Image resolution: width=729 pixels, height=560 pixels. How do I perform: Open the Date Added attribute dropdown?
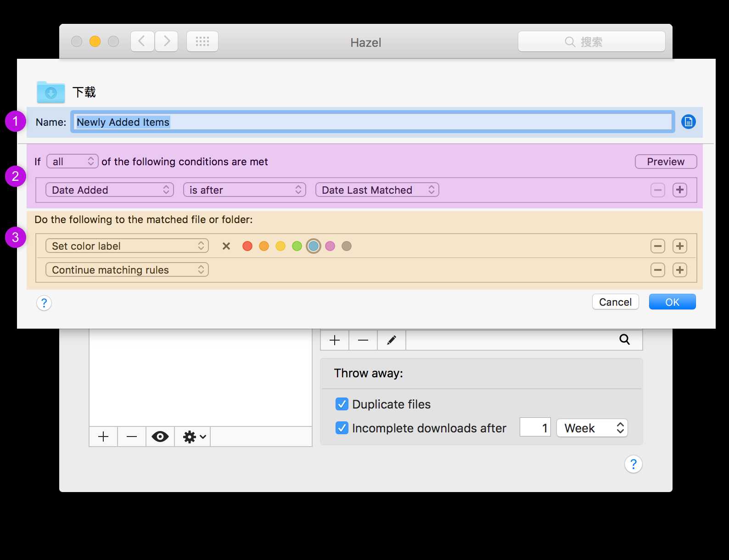coord(110,190)
